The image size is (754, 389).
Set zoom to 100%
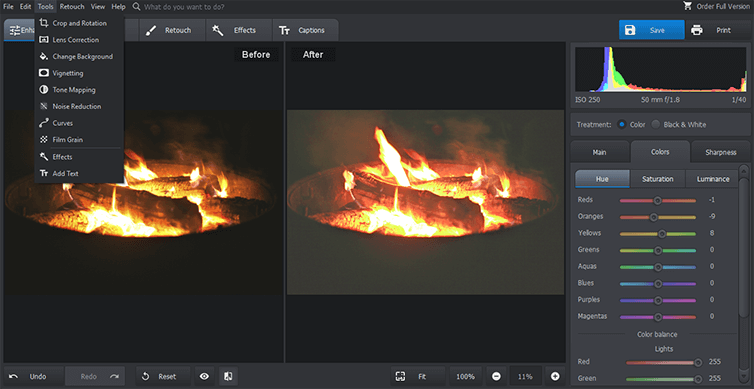click(465, 376)
